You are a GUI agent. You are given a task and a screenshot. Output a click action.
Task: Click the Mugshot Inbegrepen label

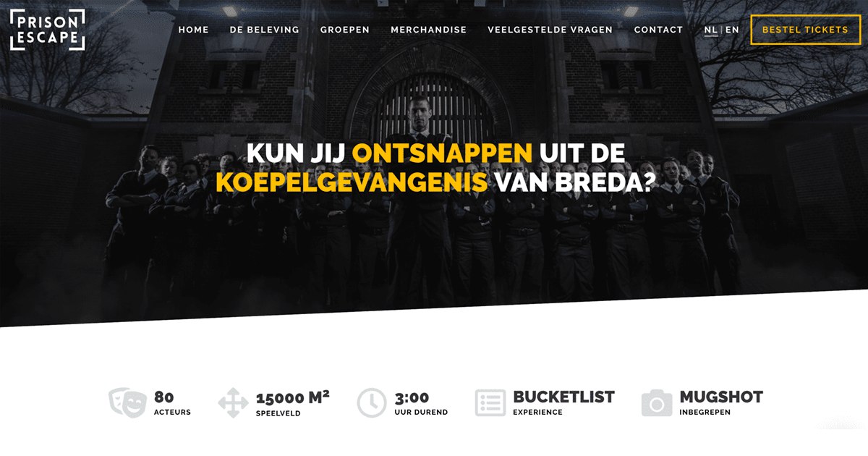[x=721, y=402]
